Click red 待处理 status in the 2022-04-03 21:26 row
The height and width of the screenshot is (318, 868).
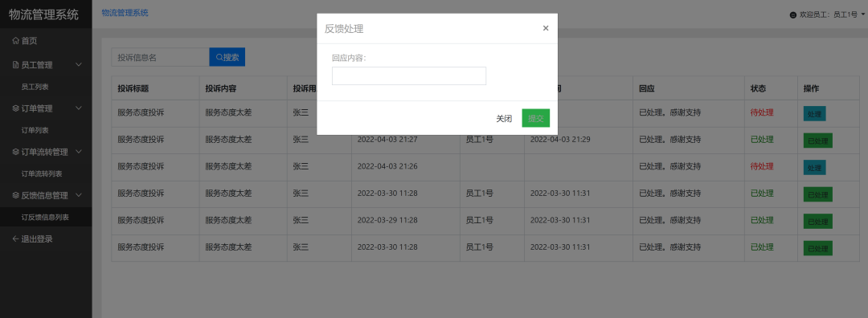(762, 166)
